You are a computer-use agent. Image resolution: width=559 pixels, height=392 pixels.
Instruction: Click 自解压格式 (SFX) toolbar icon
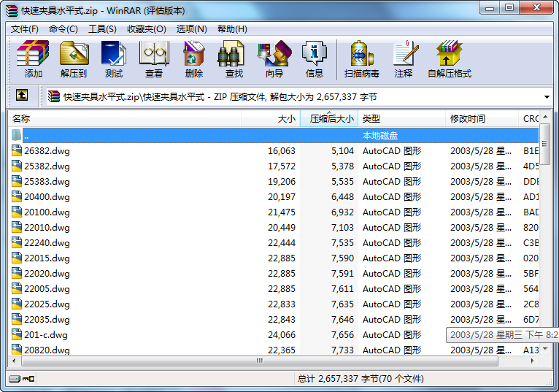449,59
